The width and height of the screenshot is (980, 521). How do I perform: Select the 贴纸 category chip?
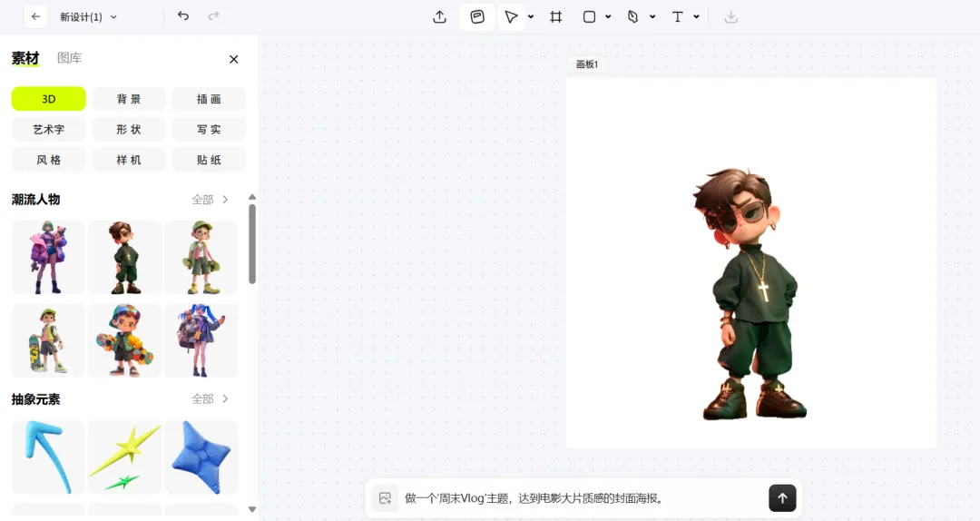[x=209, y=160]
